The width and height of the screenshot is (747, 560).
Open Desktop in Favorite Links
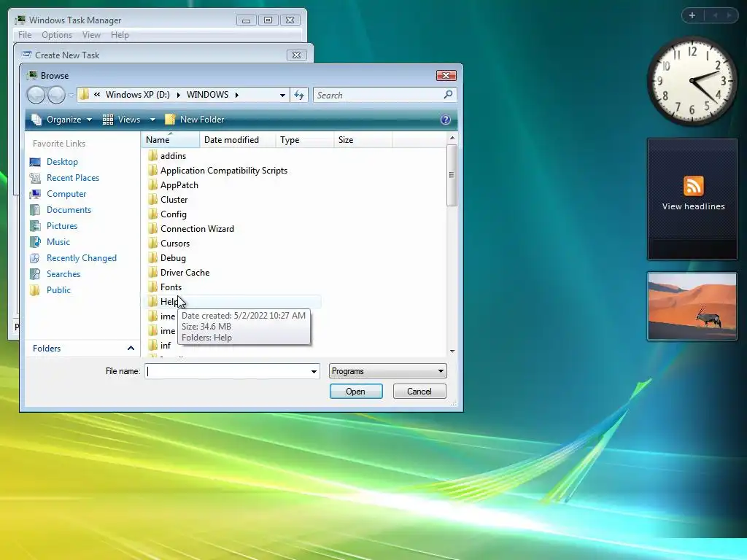(62, 162)
